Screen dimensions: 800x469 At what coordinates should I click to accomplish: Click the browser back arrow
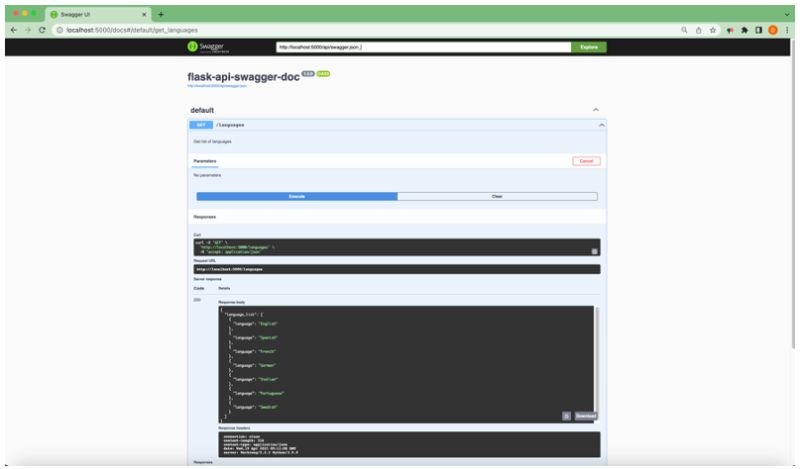[x=14, y=30]
